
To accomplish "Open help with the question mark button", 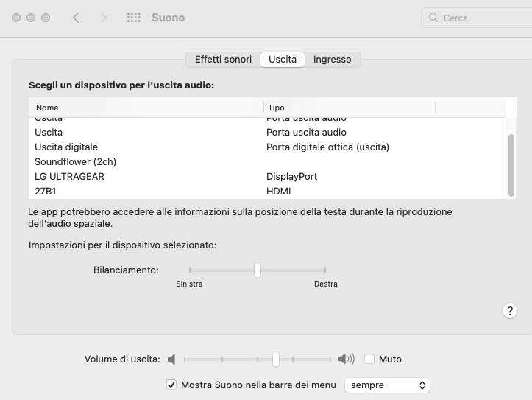I will [510, 311].
